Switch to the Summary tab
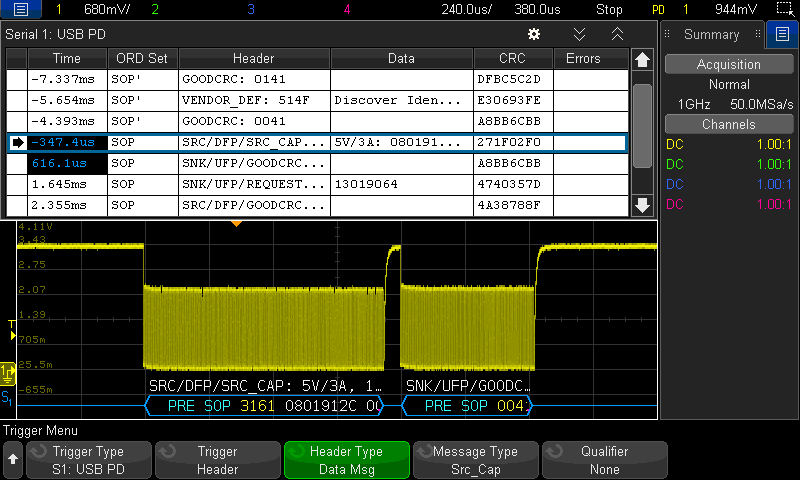Screen dimensions: 800x480 point(711,35)
